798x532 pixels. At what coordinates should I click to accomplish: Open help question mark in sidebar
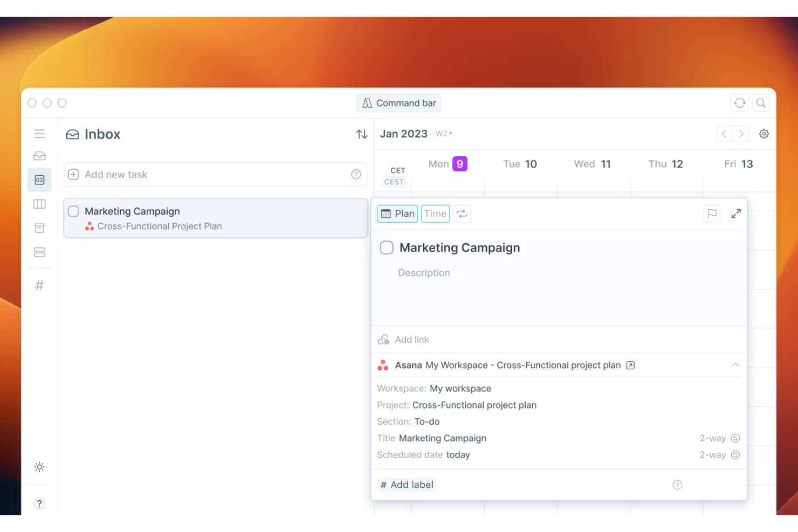point(39,503)
